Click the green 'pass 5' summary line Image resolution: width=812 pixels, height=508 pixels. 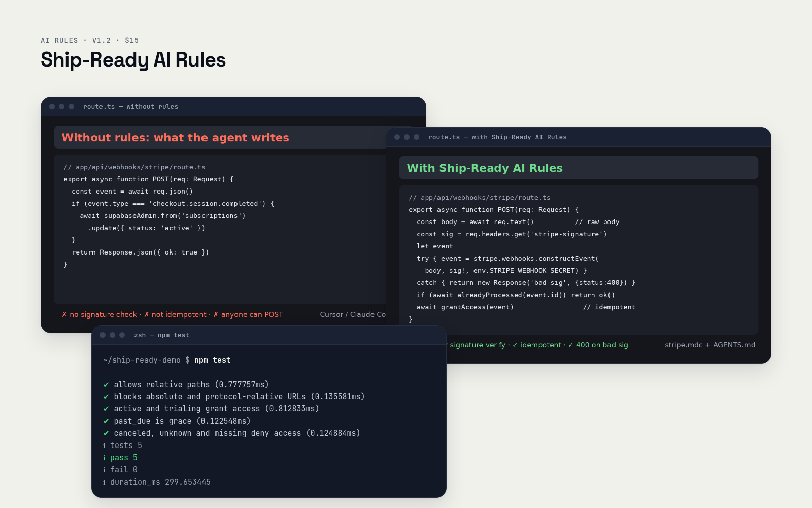120,458
